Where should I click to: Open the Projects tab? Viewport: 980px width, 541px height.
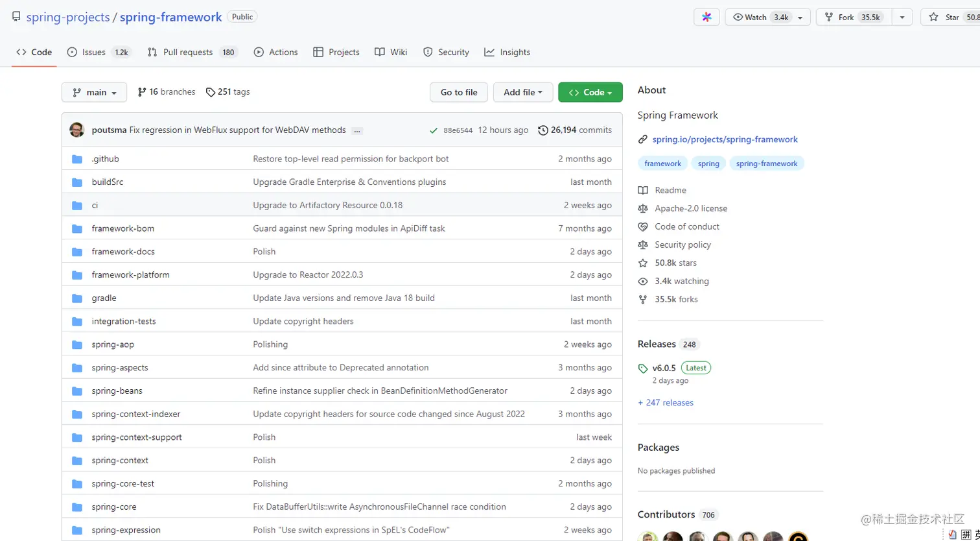pyautogui.click(x=336, y=52)
